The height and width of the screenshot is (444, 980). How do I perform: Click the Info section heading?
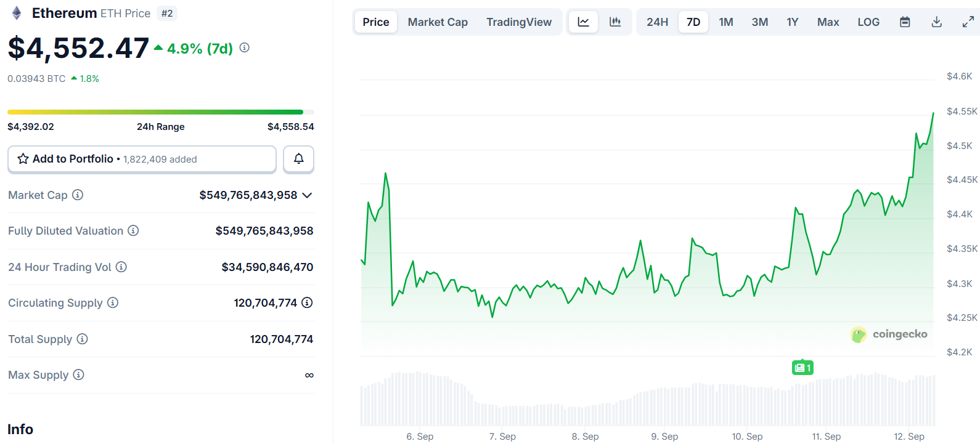click(20, 429)
